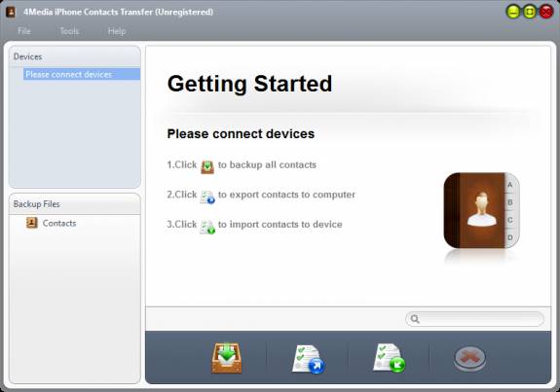Click 'to backup all contacts' text
The image size is (560, 392).
pos(267,164)
